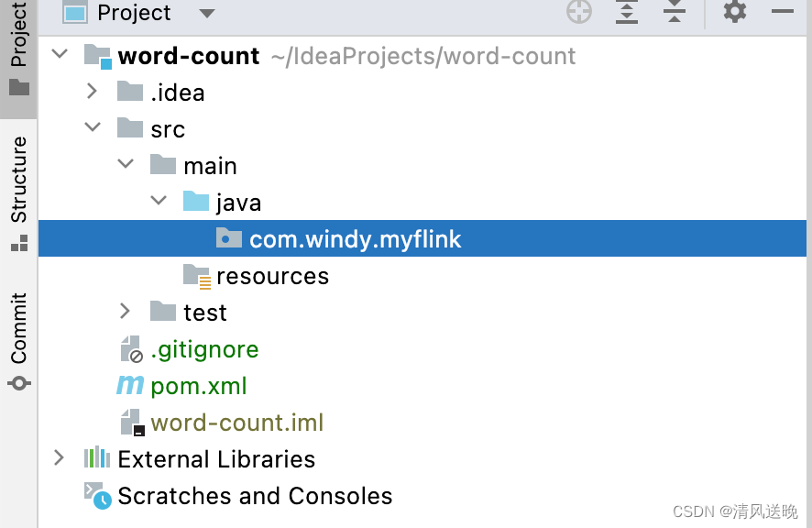The height and width of the screenshot is (528, 812).
Task: Collapse the main folder chevron
Action: point(126,164)
